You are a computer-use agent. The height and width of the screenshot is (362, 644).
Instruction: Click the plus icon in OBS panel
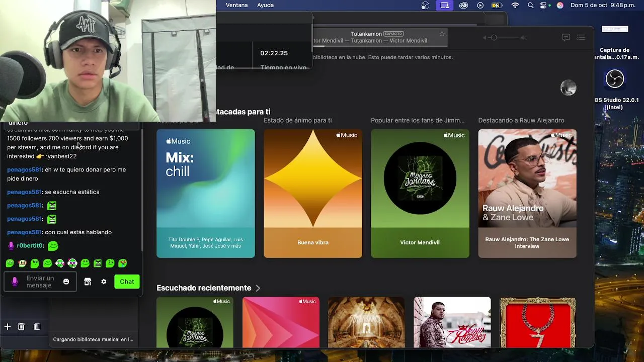tap(8, 327)
